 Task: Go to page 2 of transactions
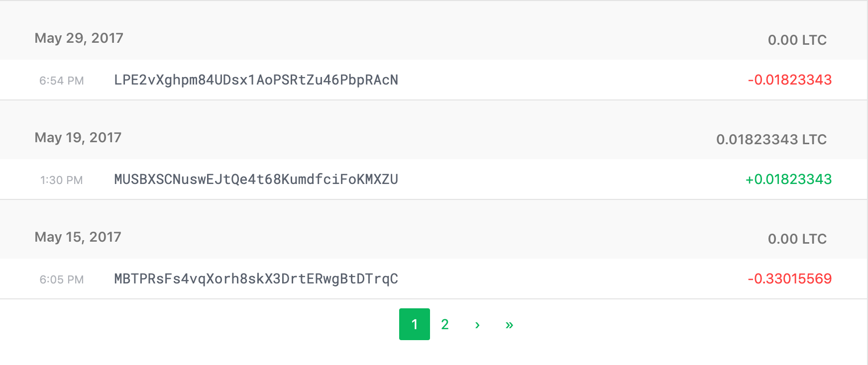click(444, 324)
